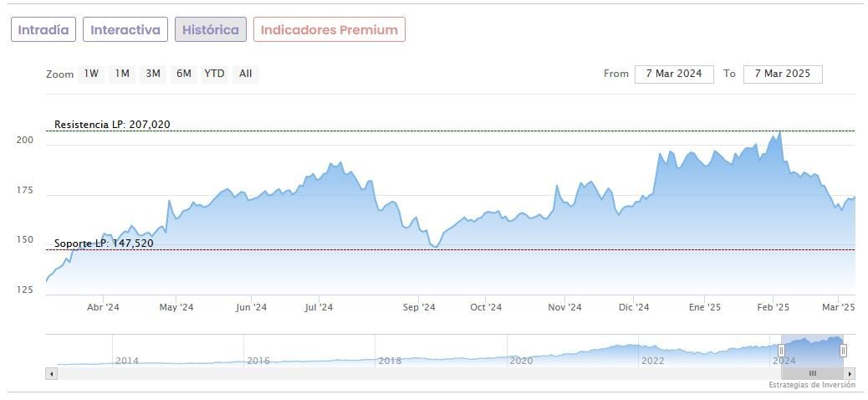Open Estrategias de Inversión credit link

812,385
